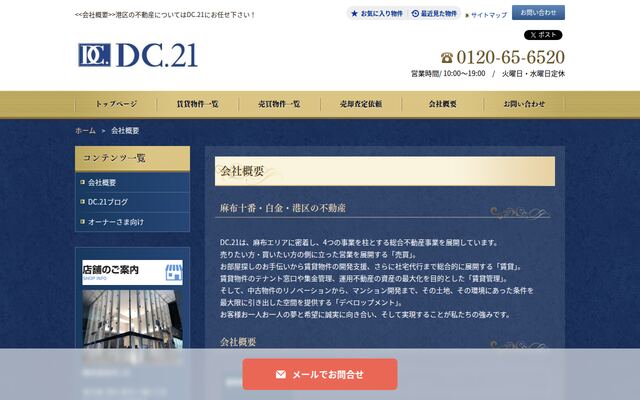This screenshot has width=640, height=400.
Task: Click the DC.21 logo
Action: pyautogui.click(x=138, y=55)
